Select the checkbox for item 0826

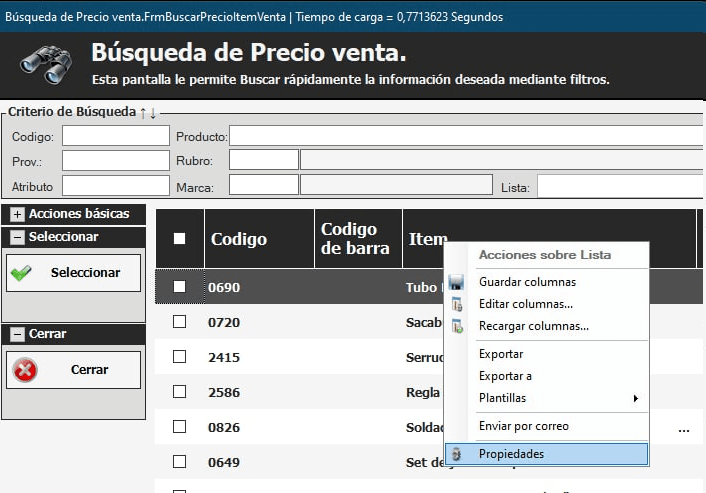[180, 427]
